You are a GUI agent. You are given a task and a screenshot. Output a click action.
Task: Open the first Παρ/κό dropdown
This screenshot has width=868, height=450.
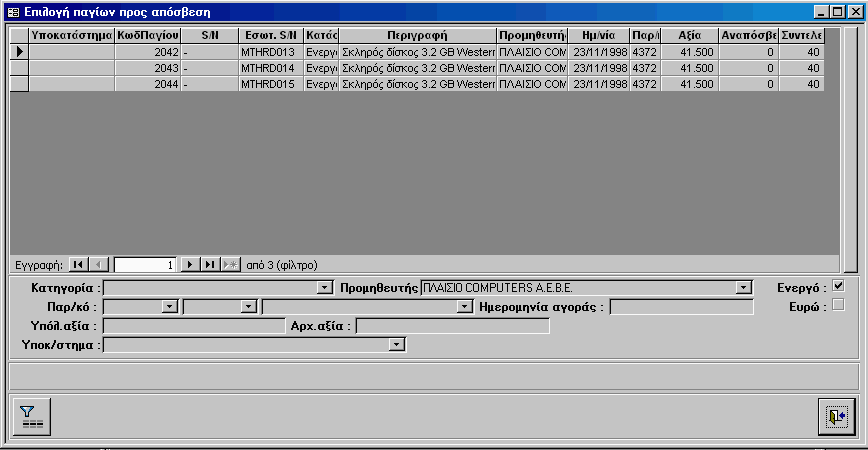pos(169,307)
